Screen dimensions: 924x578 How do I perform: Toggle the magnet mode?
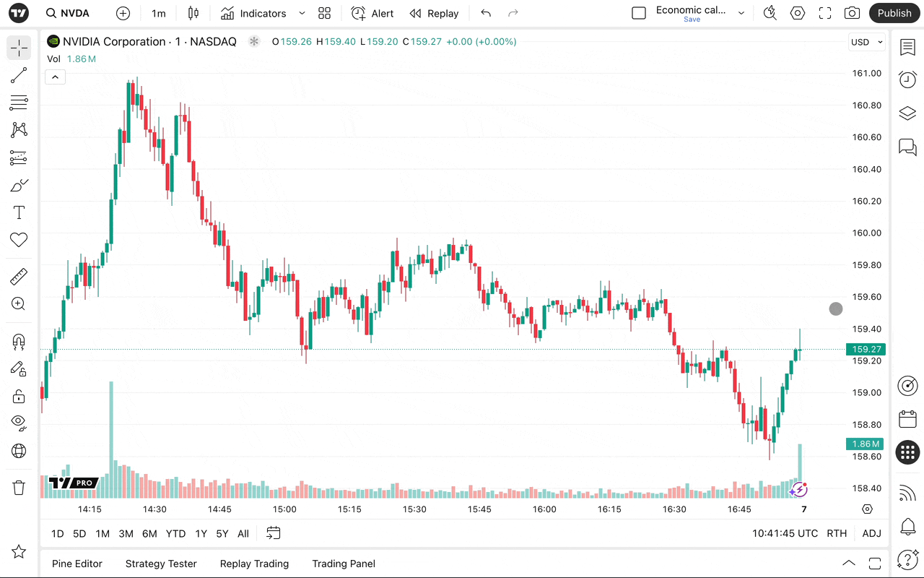pos(19,341)
